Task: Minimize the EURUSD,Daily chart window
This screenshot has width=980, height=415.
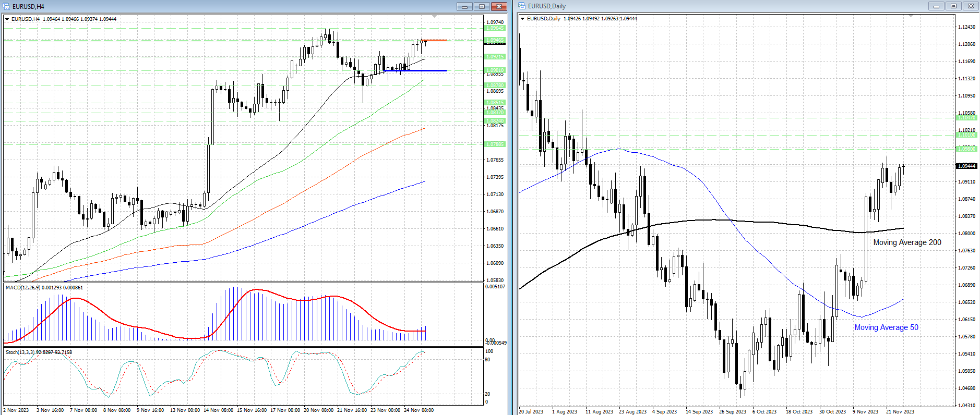Action: (936, 6)
